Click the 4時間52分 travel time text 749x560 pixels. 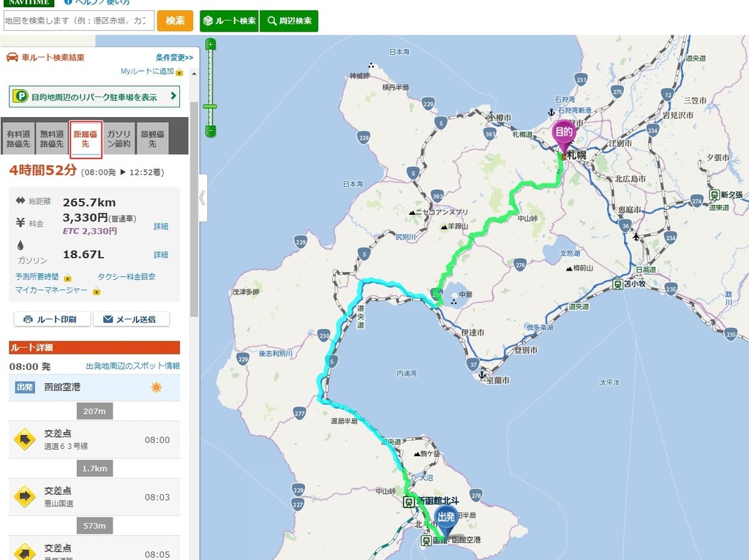43,170
